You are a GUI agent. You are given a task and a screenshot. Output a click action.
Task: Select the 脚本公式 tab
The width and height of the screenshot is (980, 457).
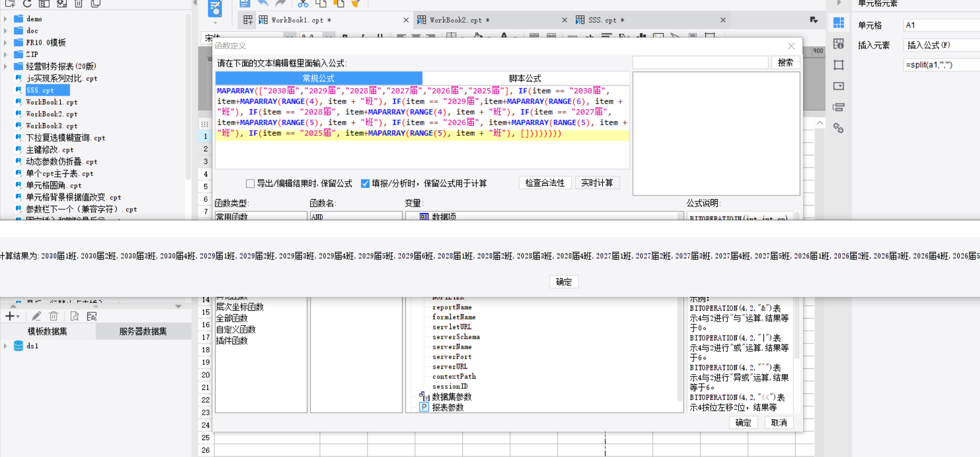pyautogui.click(x=525, y=78)
